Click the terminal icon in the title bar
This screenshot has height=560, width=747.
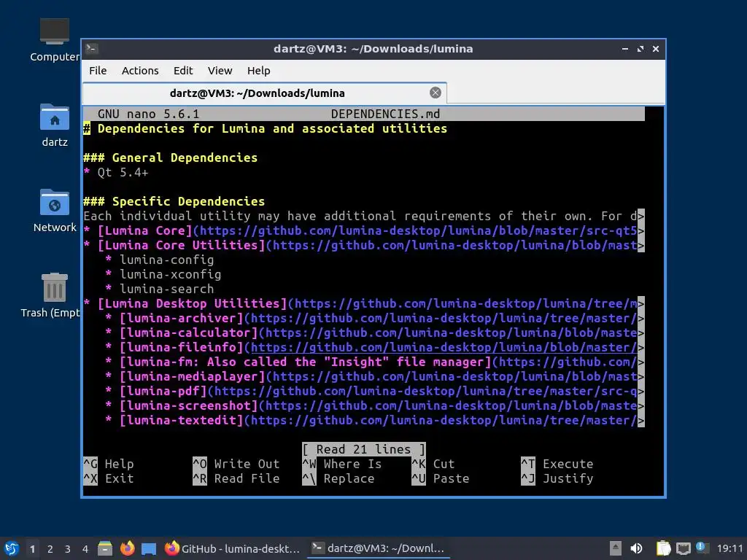tap(91, 49)
